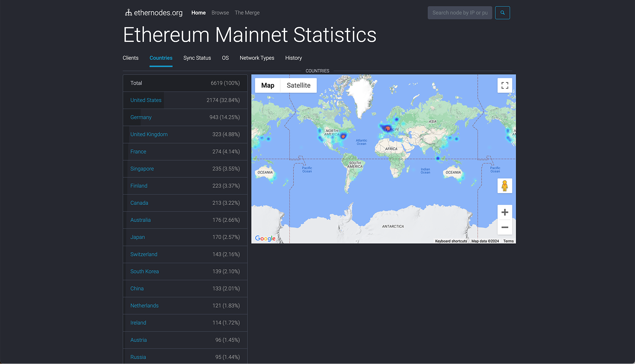Open The Merge nav item
The height and width of the screenshot is (364, 635).
coord(247,13)
